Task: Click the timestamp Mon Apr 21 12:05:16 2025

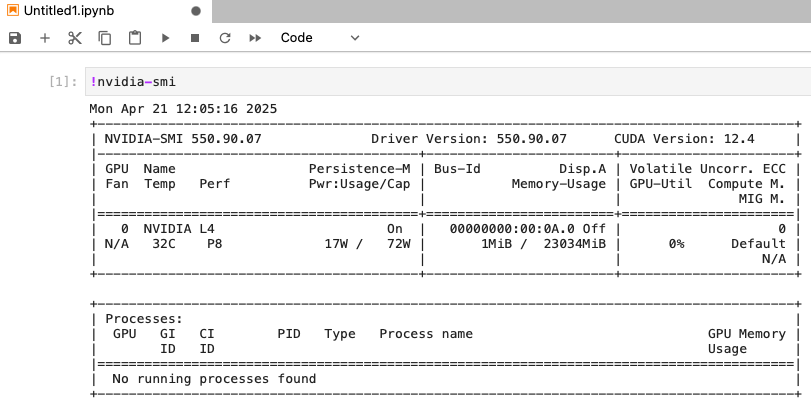Action: 183,109
